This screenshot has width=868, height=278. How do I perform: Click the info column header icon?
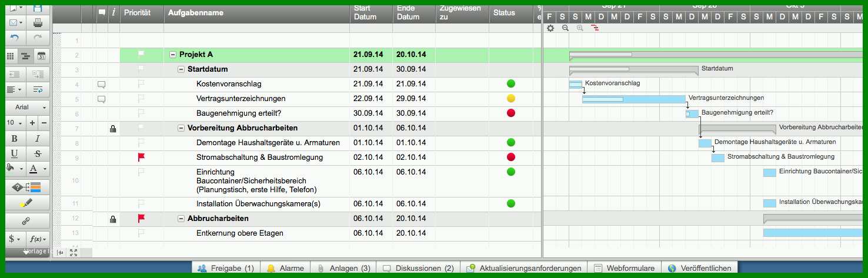click(x=113, y=12)
